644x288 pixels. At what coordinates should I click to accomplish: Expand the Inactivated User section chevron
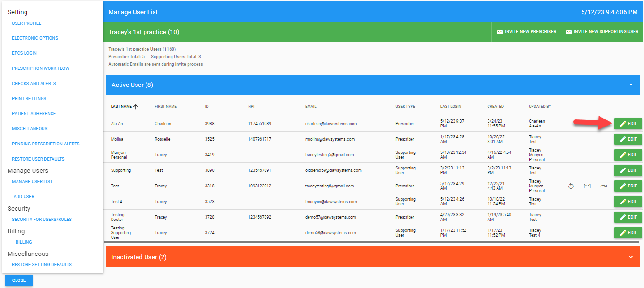point(631,257)
